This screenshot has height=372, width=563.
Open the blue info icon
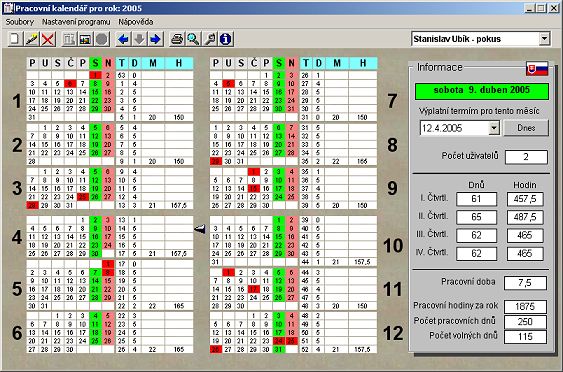coord(225,39)
